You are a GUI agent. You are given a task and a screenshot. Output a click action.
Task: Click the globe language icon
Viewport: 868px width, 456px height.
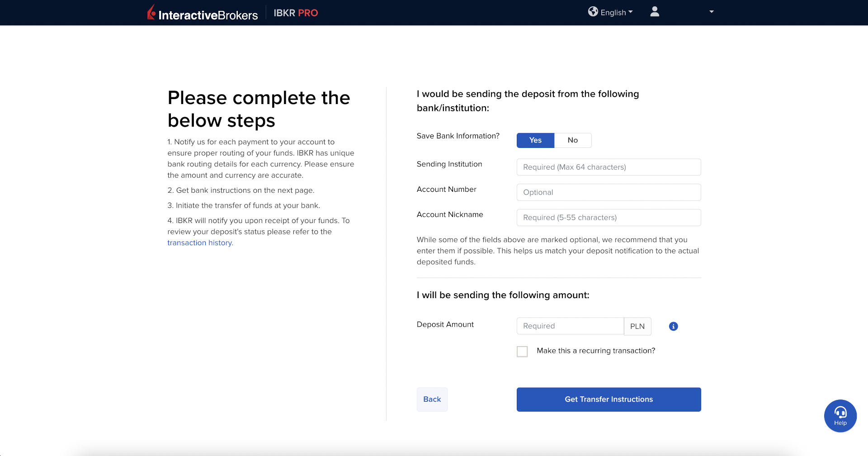(x=593, y=12)
